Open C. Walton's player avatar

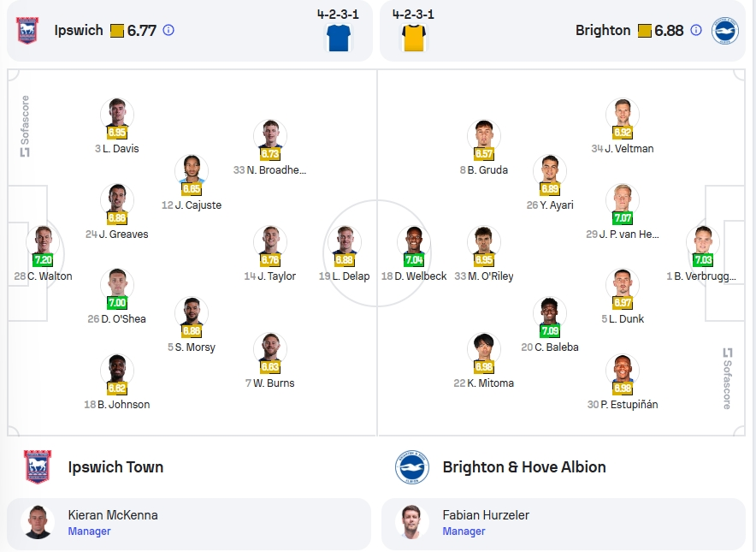(x=43, y=240)
